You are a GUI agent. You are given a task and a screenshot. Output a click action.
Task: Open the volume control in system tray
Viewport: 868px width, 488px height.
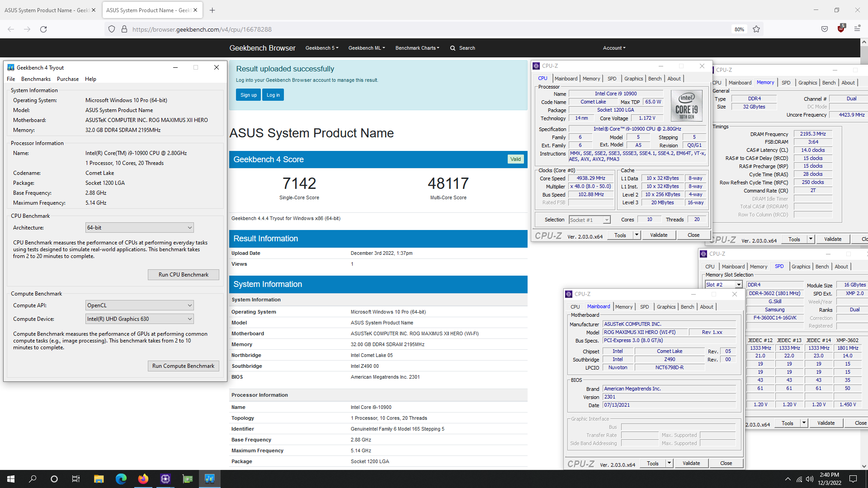[809, 479]
